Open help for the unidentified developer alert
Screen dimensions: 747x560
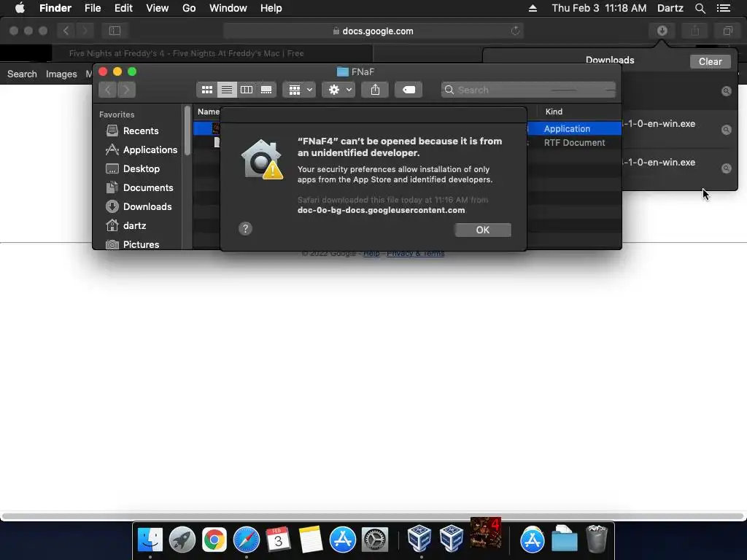pyautogui.click(x=245, y=229)
